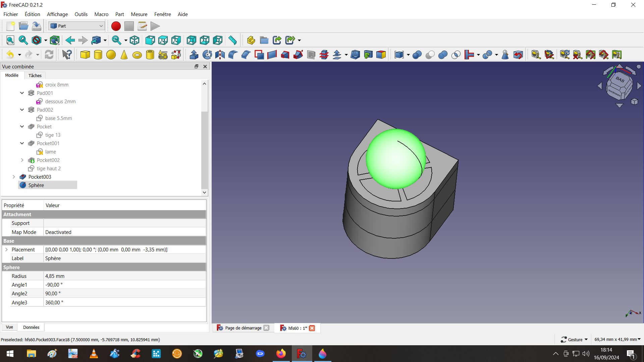Screen dimensions: 644x362
Task: Open the Part workbench dropdown
Action: 76,26
